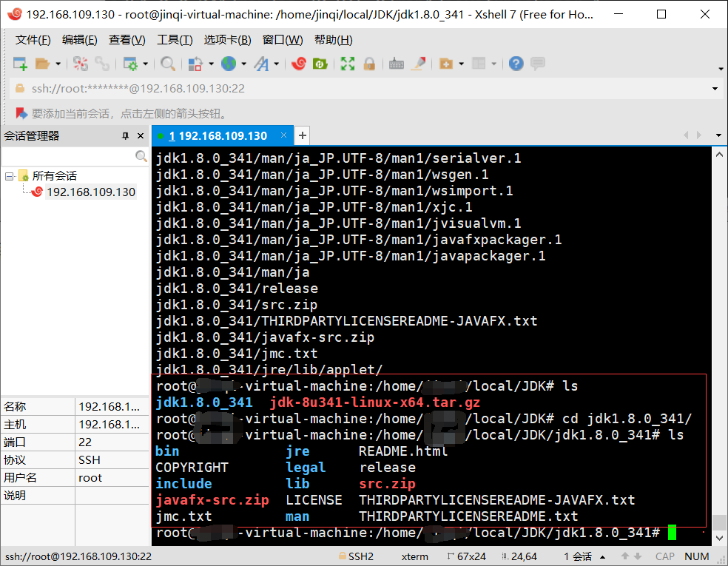Viewport: 728px width, 566px height.
Task: Launch Xshell red swirl toolbar icon
Action: pos(299,64)
